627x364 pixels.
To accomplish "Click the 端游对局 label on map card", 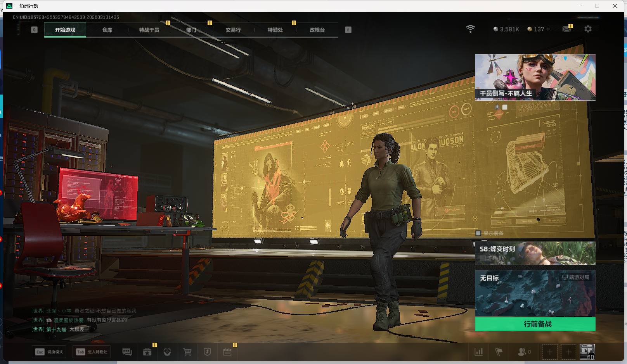I will pyautogui.click(x=576, y=277).
